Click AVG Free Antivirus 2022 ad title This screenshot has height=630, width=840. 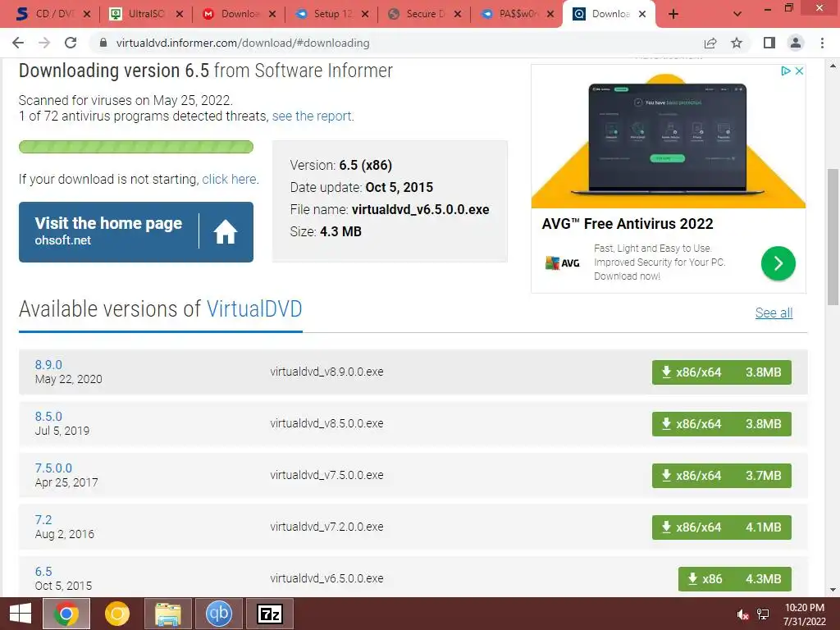click(x=628, y=224)
